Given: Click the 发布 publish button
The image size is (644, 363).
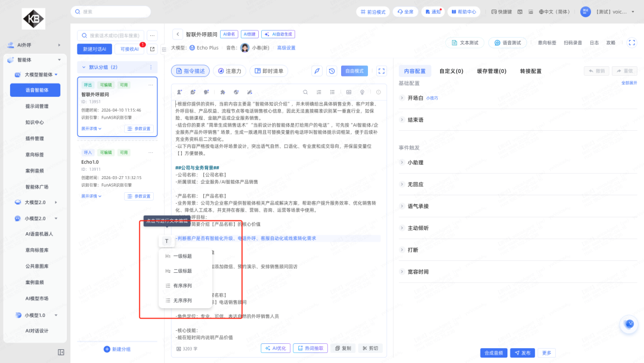Looking at the screenshot, I should (522, 353).
